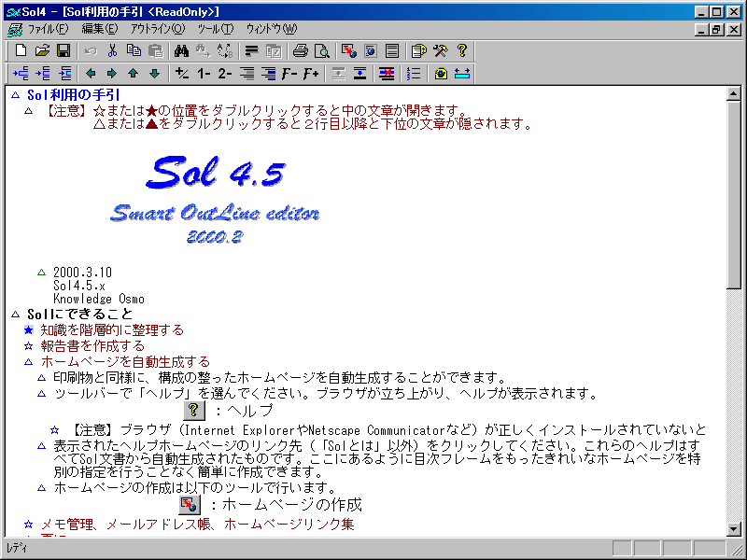Open Help with the yellow question mark icon
The width and height of the screenshot is (747, 560).
coord(461,50)
